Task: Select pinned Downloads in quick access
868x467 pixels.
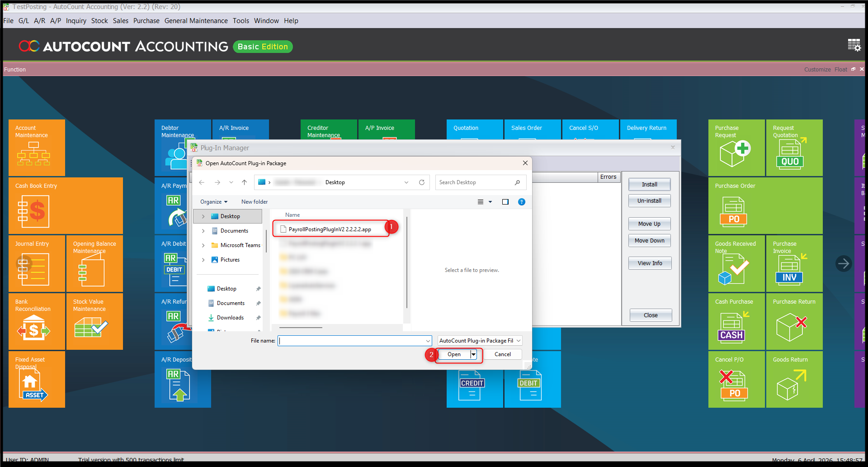Action: [231, 318]
